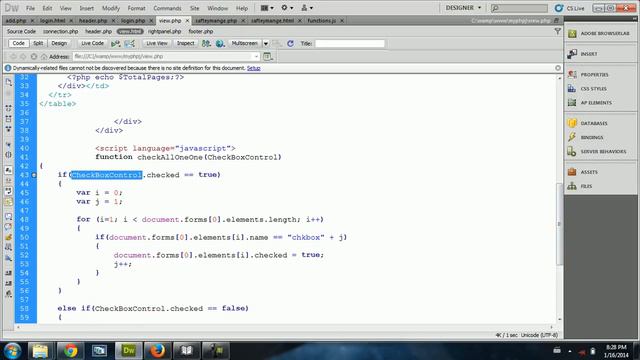The width and height of the screenshot is (640, 360).
Task: Close the view.php tab
Action: [187, 20]
